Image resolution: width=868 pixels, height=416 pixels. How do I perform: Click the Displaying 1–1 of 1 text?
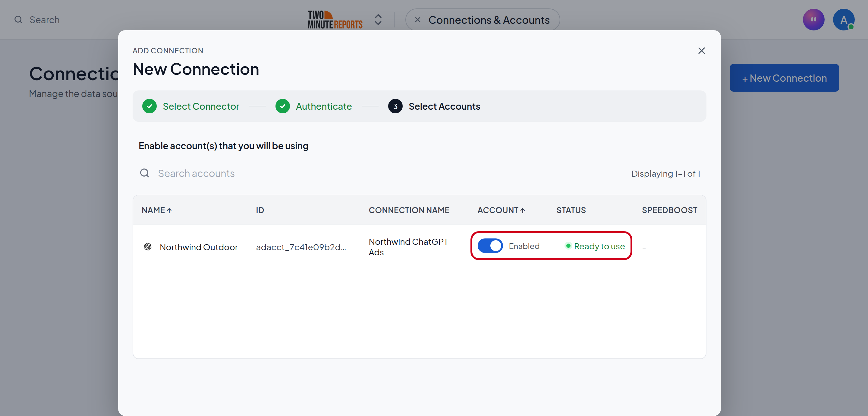[x=665, y=173]
